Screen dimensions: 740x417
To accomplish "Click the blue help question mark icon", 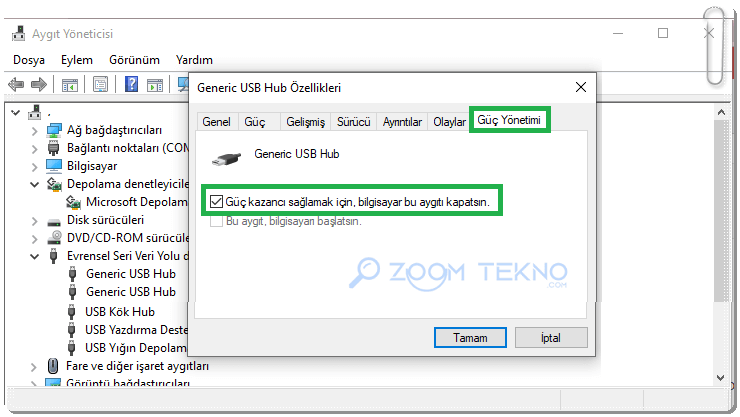I will pyautogui.click(x=131, y=84).
